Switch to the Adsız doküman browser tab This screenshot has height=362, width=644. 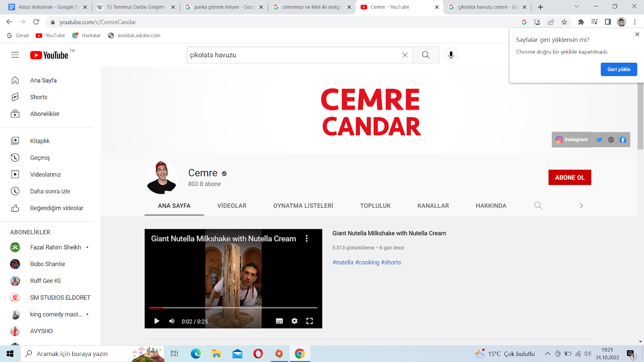47,7
